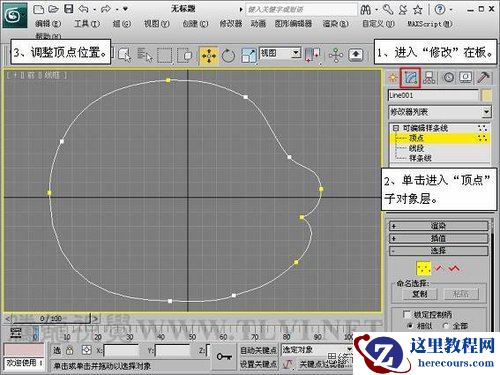Toggle the 自动关键点 auto key button
Screen dimensions: 500x375
[258, 350]
